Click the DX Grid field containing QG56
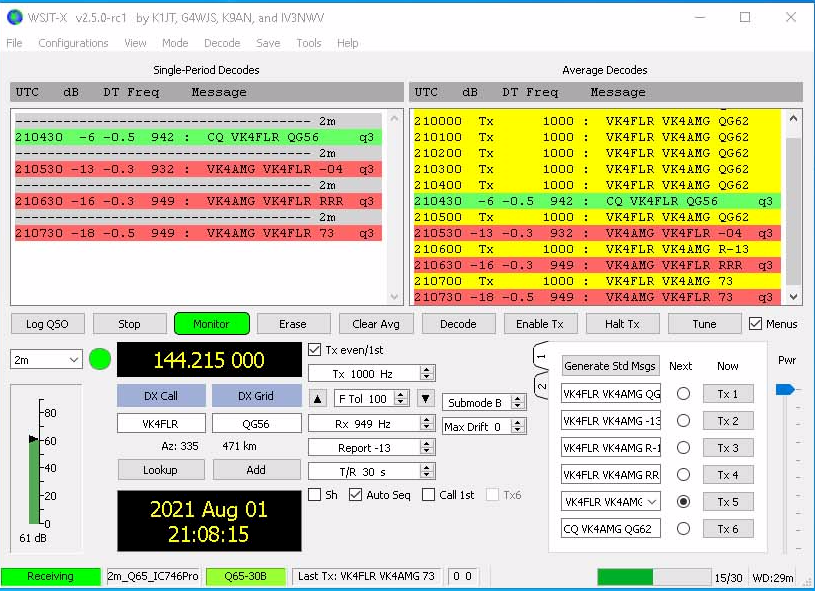The width and height of the screenshot is (815, 591). coord(256,424)
